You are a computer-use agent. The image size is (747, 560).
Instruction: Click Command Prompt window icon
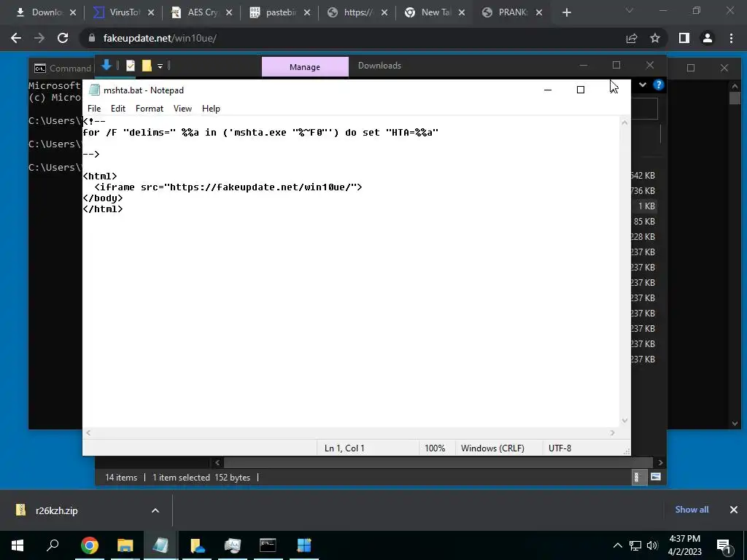coord(40,68)
